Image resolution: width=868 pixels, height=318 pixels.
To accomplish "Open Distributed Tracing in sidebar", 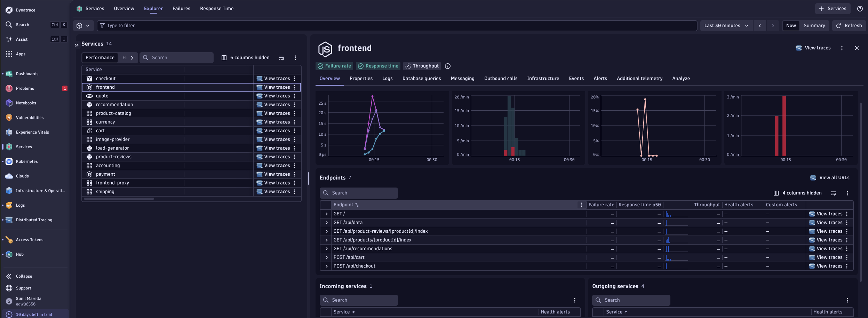I will (34, 220).
